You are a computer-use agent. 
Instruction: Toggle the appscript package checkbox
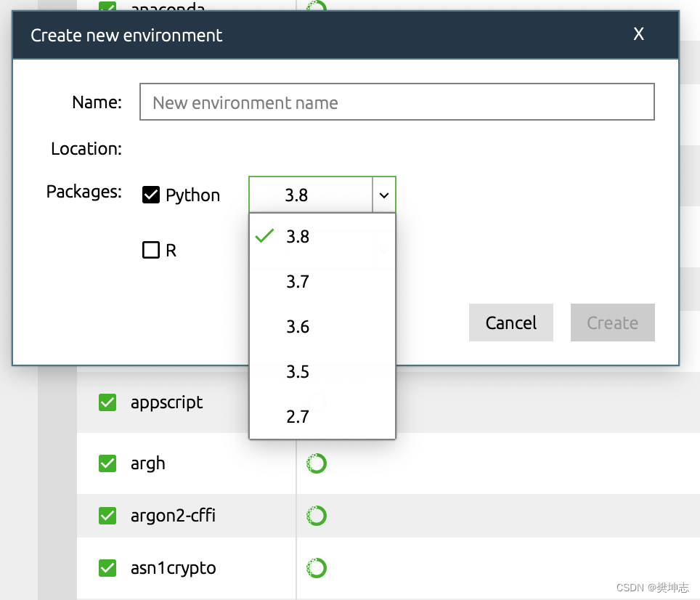(107, 402)
